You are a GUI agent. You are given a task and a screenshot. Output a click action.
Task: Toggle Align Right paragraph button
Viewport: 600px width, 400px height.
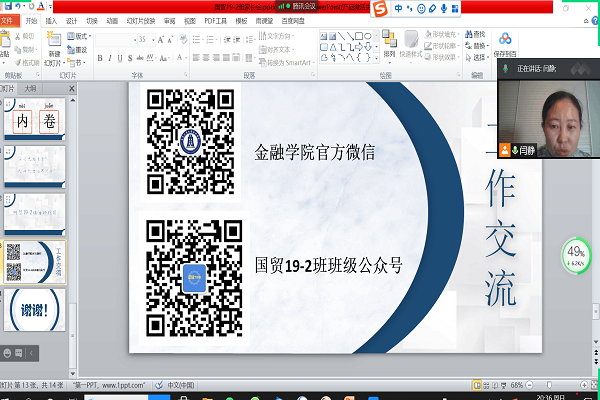coord(216,58)
